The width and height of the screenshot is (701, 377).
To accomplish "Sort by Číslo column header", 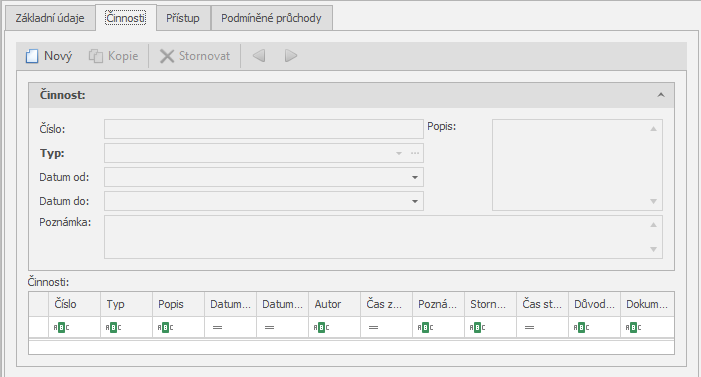I will point(74,304).
